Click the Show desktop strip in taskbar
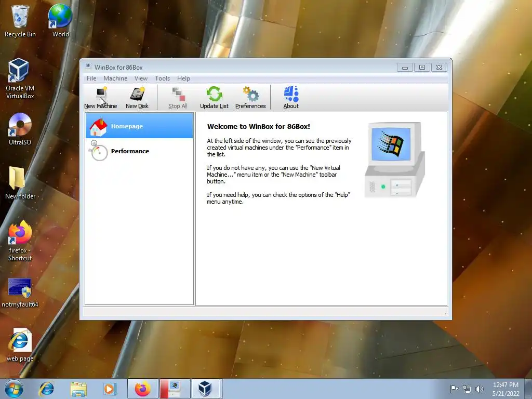 tap(528, 389)
